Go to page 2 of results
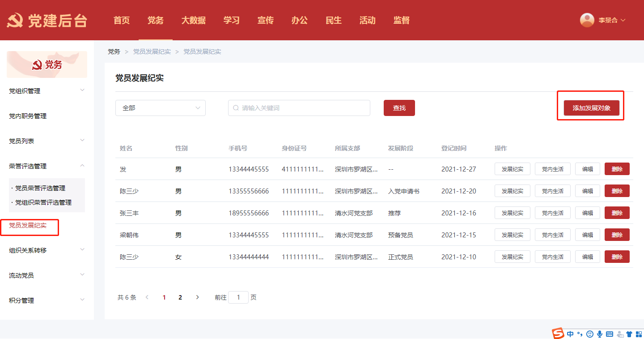This screenshot has height=339, width=644. point(180,297)
